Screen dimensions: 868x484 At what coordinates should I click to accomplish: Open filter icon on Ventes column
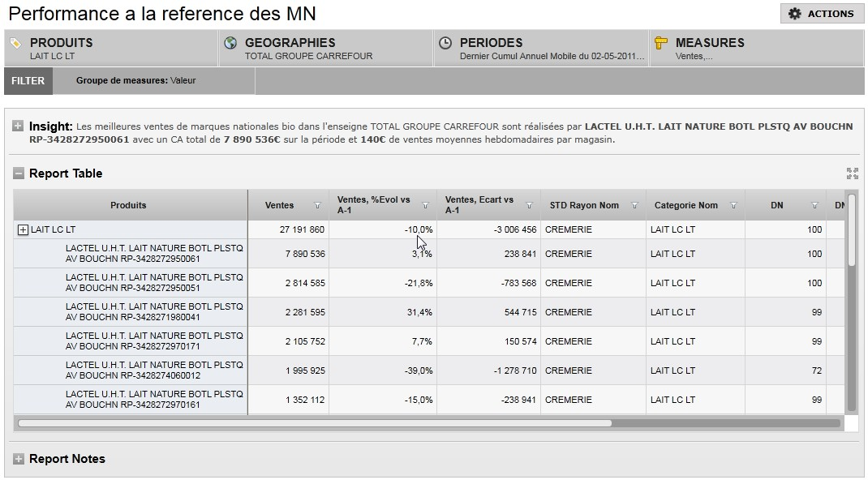317,206
